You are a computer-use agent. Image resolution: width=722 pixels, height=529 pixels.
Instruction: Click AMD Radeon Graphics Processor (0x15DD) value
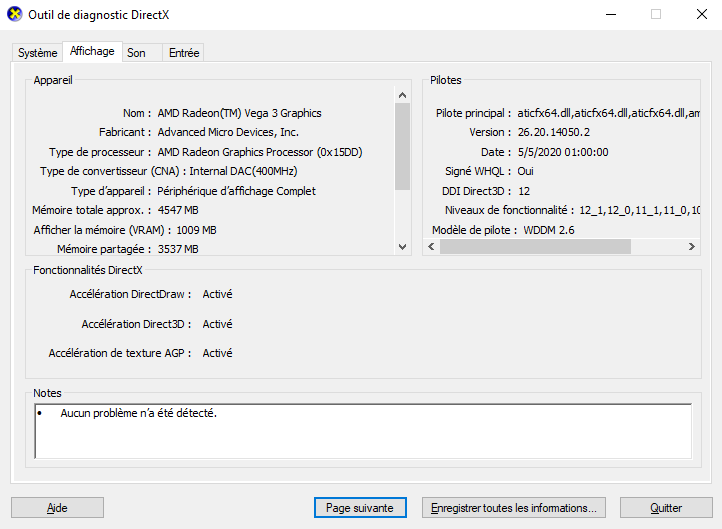pos(260,152)
